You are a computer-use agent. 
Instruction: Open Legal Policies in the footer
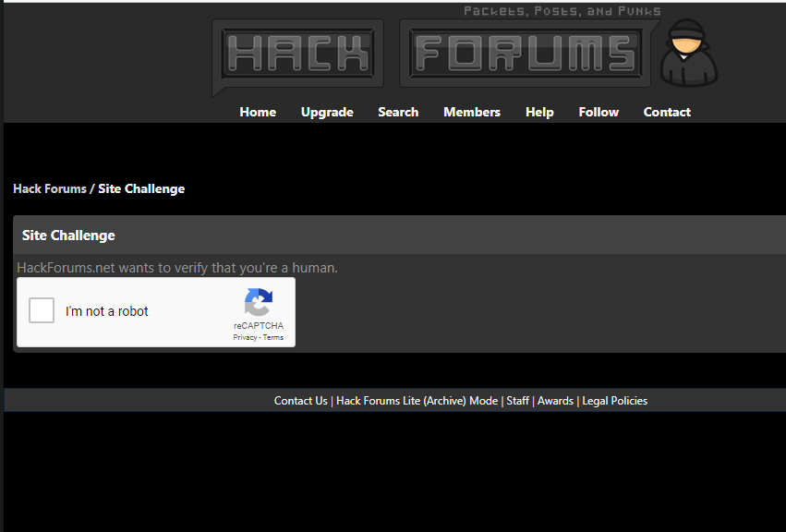coord(614,401)
